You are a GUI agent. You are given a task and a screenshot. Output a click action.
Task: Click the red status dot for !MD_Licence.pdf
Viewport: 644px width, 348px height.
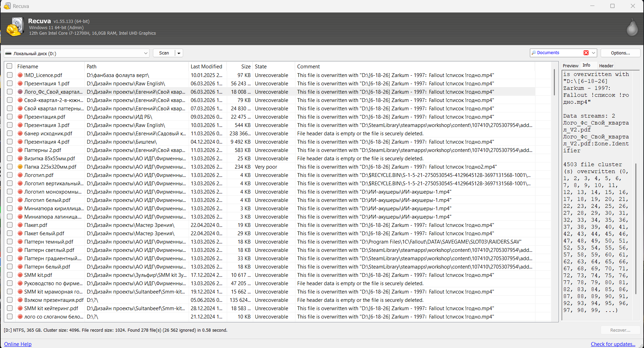point(20,75)
